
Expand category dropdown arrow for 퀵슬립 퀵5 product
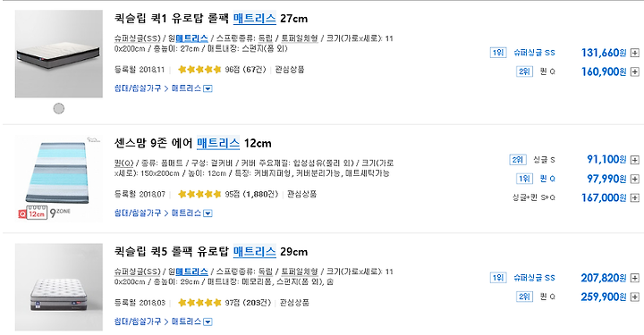click(208, 322)
